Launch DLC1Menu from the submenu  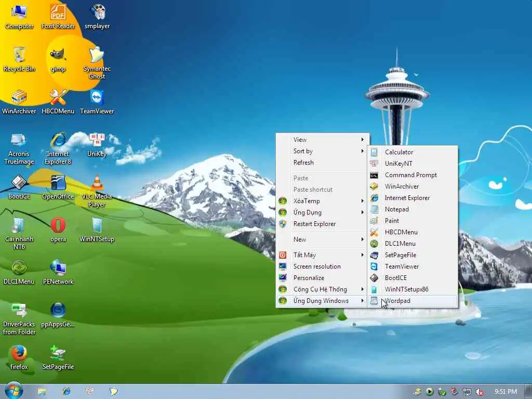tap(413, 244)
